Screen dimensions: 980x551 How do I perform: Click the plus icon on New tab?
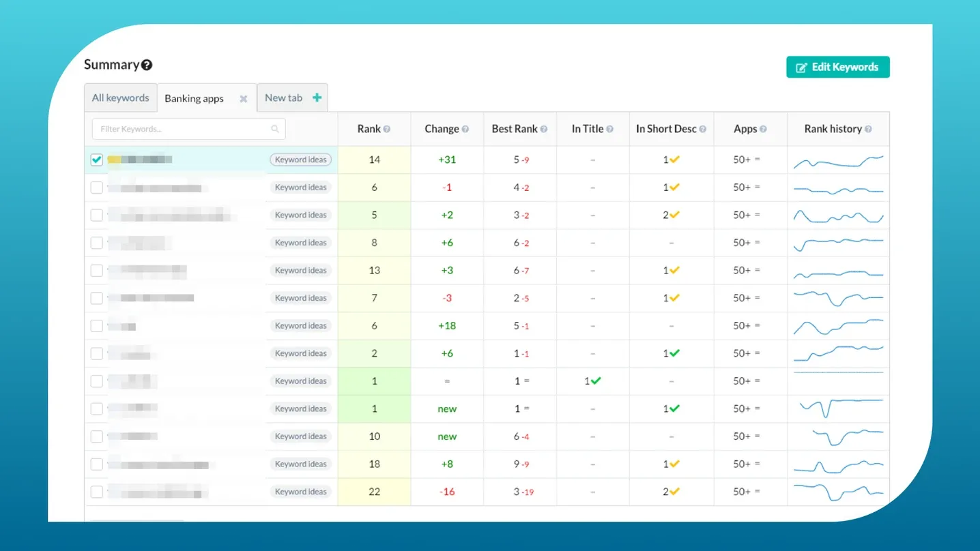tap(317, 98)
